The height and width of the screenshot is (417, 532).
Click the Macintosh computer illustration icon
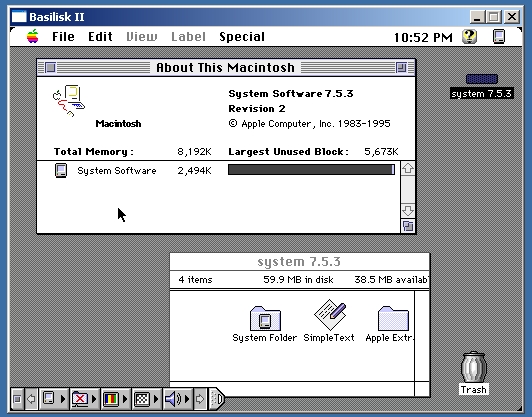[69, 101]
